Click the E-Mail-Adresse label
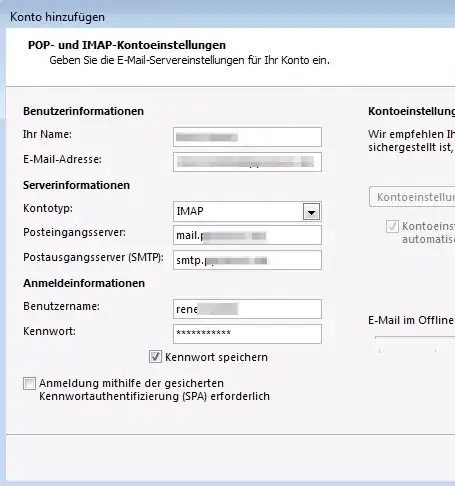The width and height of the screenshot is (455, 486). click(x=62, y=159)
